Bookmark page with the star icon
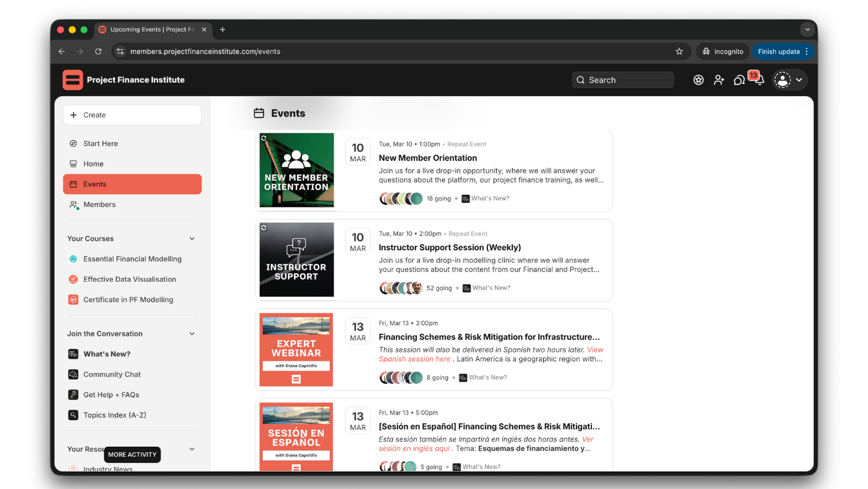This screenshot has width=868, height=489. pos(679,52)
